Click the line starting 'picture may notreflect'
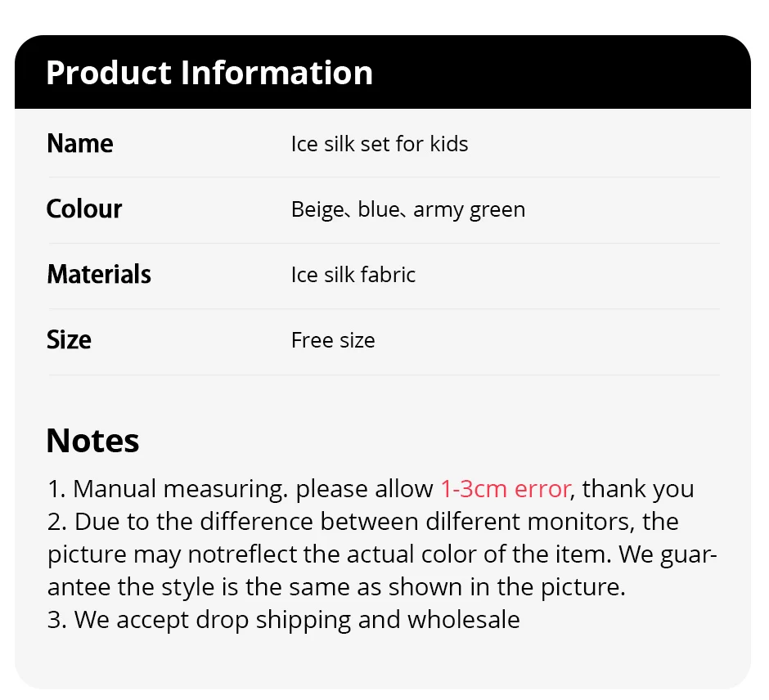769x700 pixels. click(382, 554)
